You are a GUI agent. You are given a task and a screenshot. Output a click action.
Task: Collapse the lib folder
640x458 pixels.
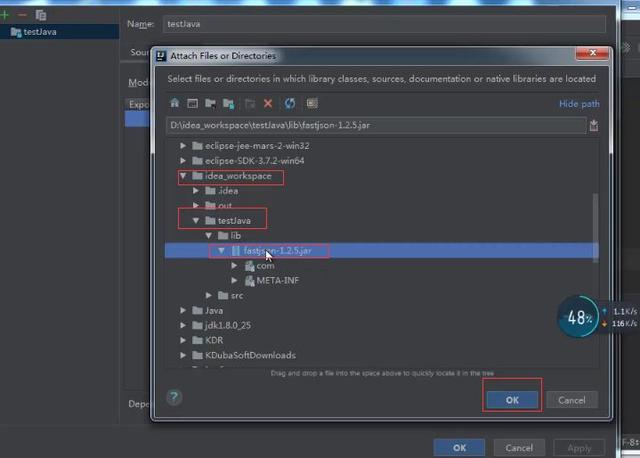209,236
